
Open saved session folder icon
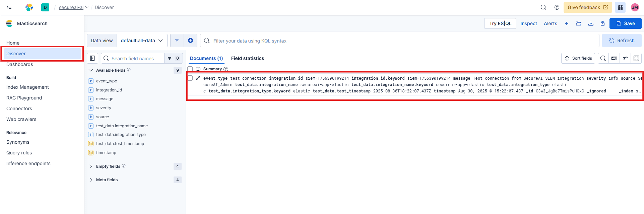[579, 23]
